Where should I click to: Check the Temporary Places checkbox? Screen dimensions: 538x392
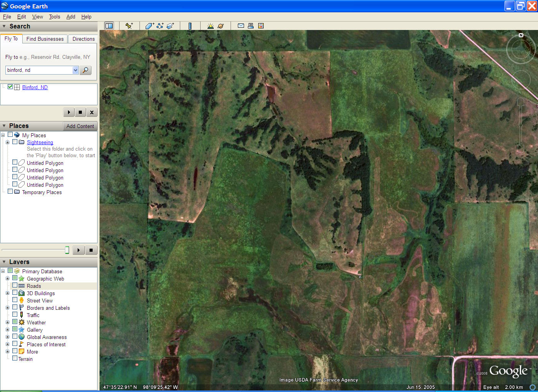point(10,191)
